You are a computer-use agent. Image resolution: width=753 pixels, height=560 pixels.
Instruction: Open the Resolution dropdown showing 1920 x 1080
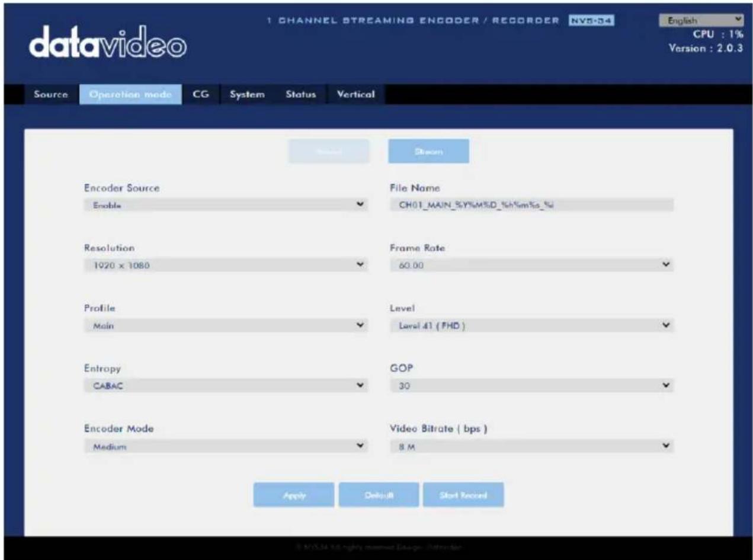click(226, 265)
